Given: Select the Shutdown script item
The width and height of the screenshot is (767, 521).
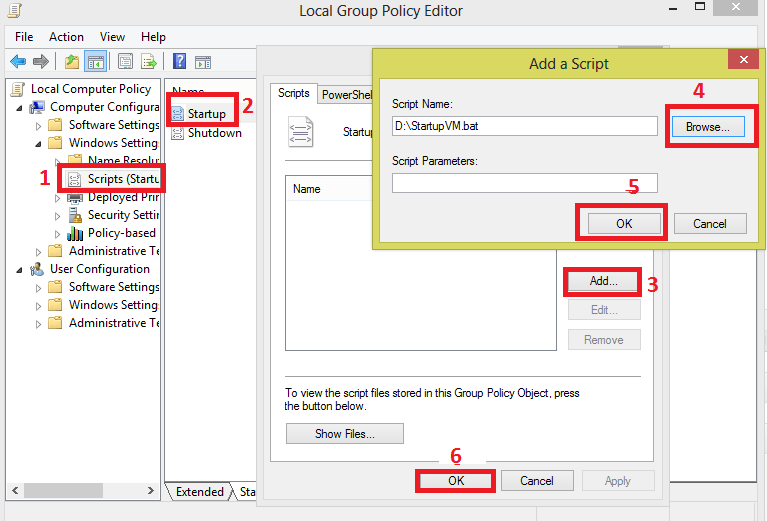Looking at the screenshot, I should click(x=214, y=133).
